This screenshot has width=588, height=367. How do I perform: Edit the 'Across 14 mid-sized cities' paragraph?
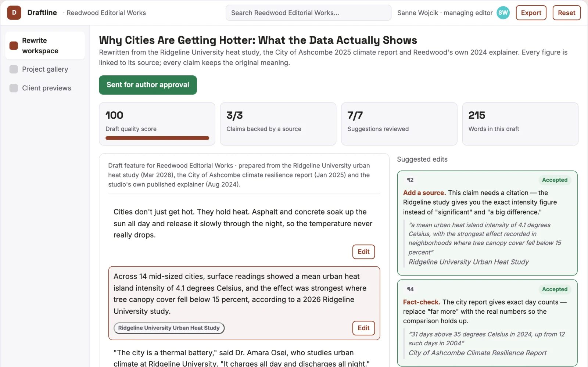[x=363, y=328]
